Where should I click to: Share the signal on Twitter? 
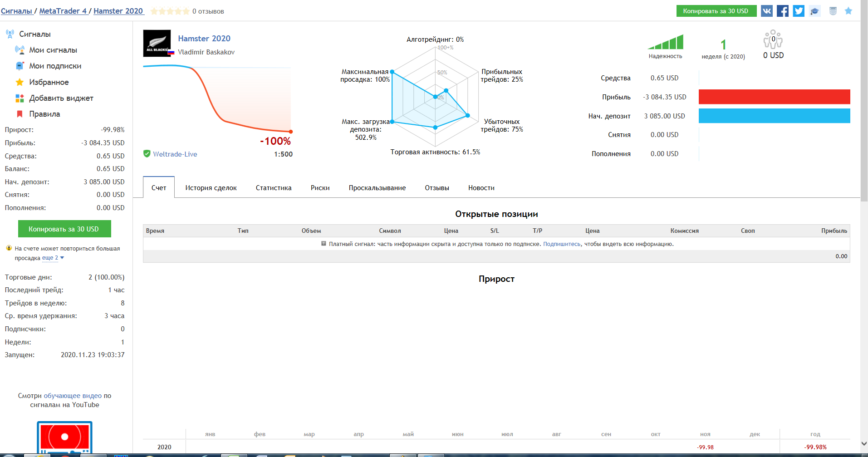799,11
